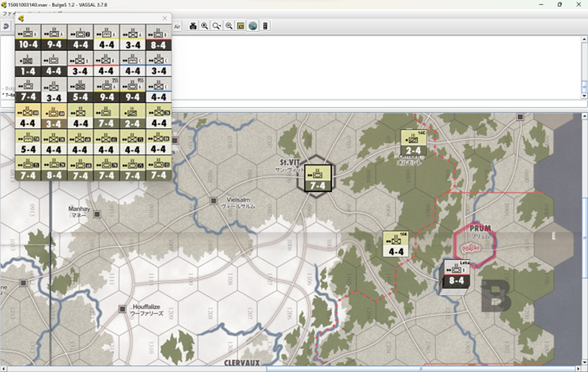Click the zoom in magnifier icon
588x372 pixels.
point(205,26)
